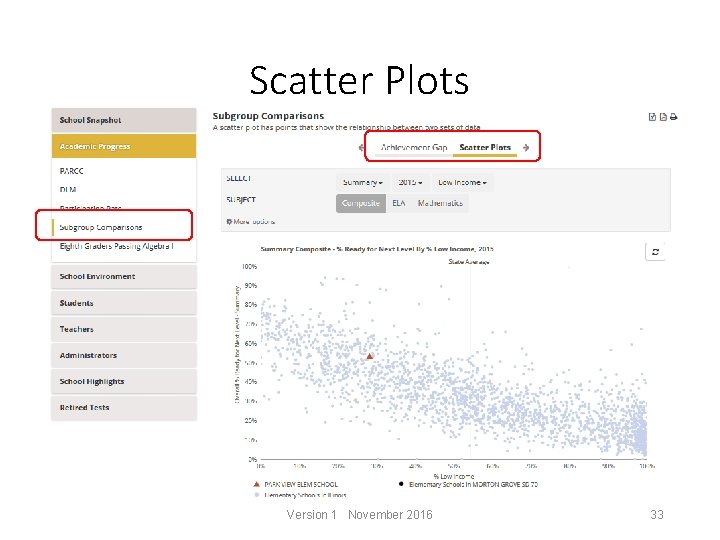This screenshot has width=720, height=540.
Task: Open the Retired Tests section
Action: pos(124,408)
